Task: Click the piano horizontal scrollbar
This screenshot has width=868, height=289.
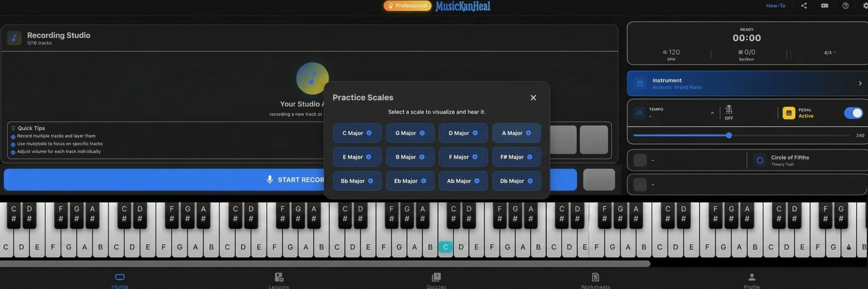Action: click(x=325, y=264)
